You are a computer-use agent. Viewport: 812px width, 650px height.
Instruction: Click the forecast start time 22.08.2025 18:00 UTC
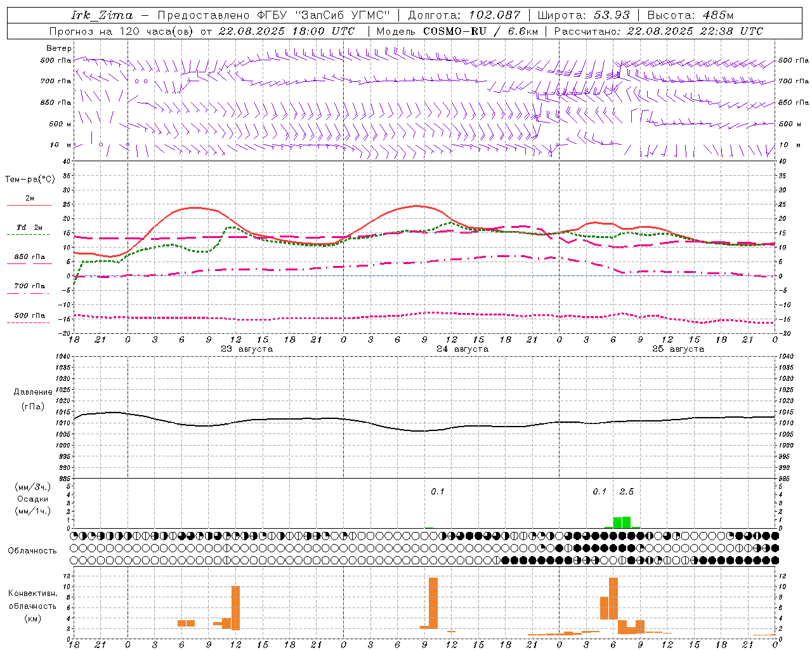pyautogui.click(x=287, y=31)
